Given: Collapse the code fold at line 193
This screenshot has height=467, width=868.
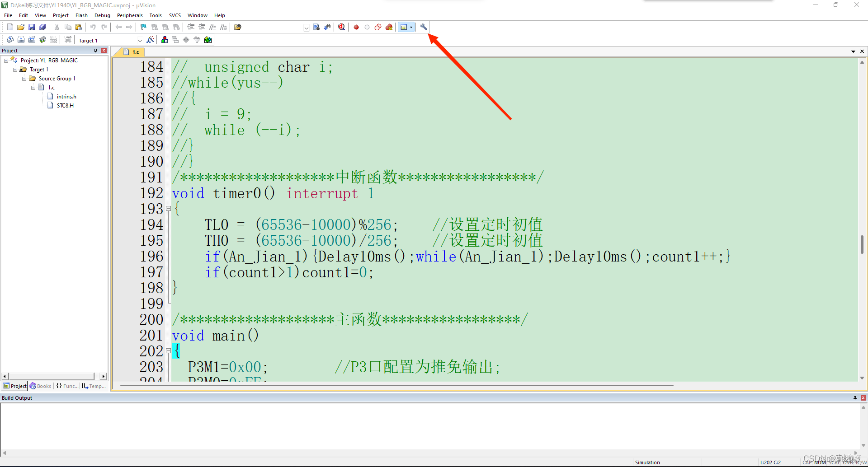Looking at the screenshot, I should pos(168,209).
